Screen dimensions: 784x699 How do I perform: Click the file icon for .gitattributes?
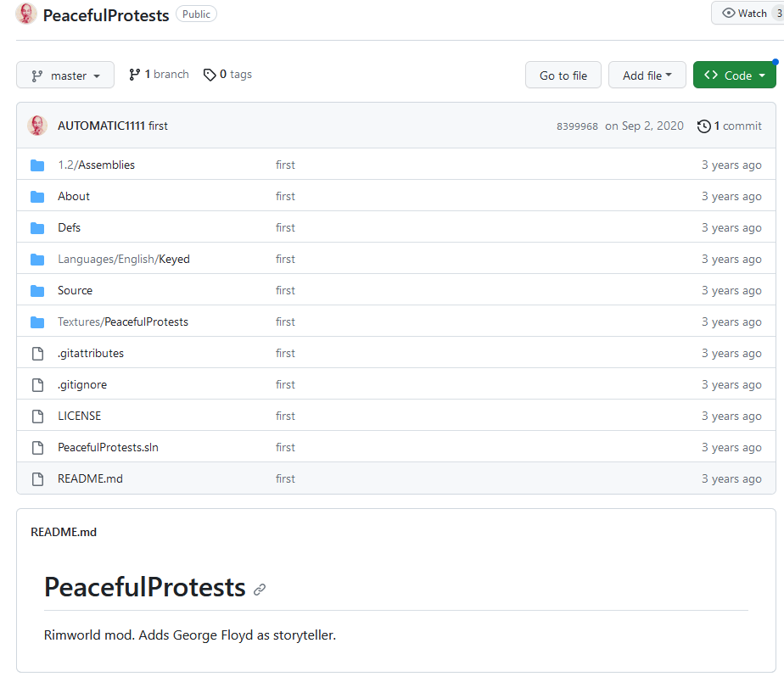37,354
